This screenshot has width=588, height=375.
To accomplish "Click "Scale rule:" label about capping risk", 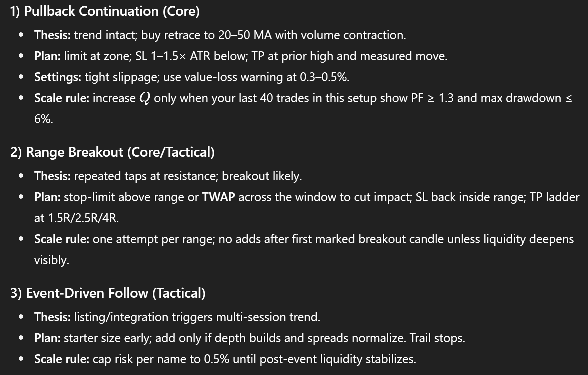I will (x=62, y=359).
